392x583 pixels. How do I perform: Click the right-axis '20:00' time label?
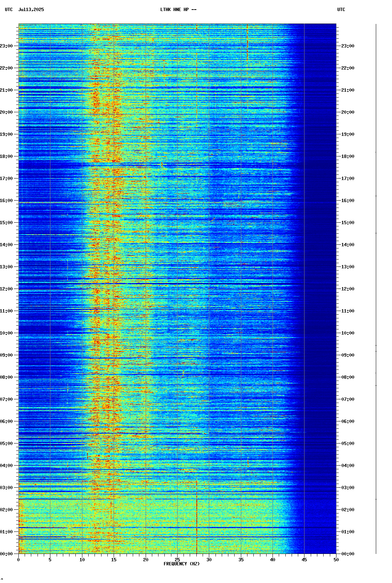point(348,112)
